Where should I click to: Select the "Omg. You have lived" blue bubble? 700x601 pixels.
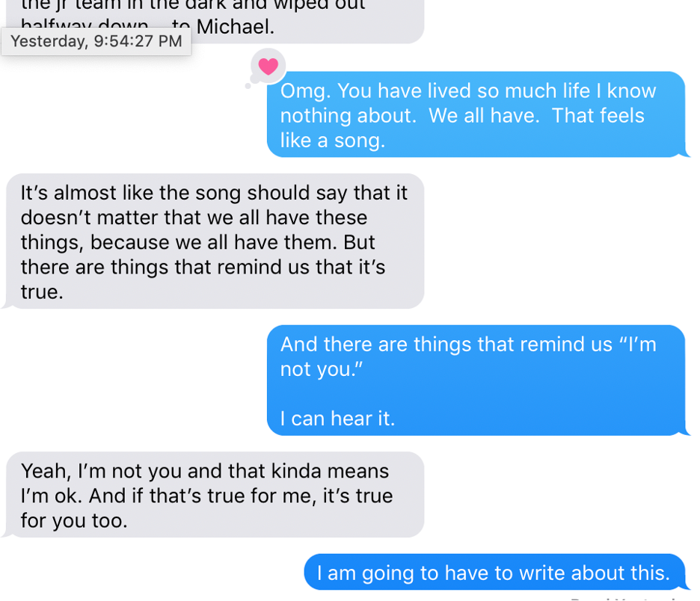[x=476, y=114]
